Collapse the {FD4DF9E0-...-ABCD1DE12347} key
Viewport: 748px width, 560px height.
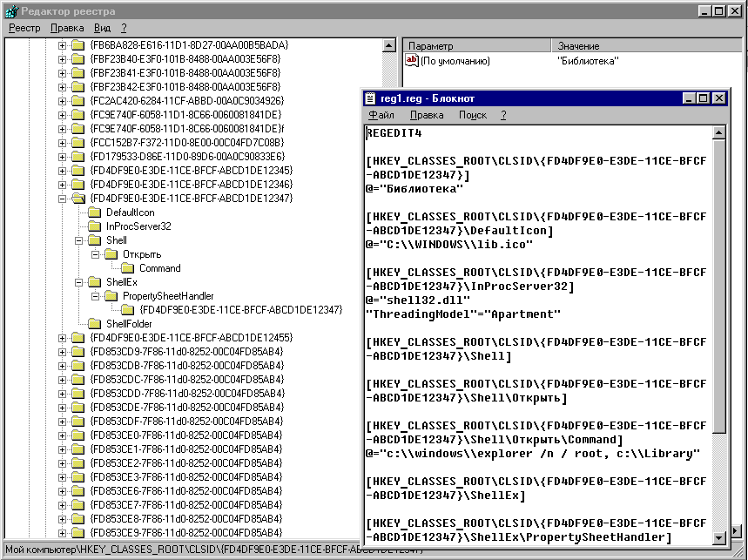click(62, 199)
